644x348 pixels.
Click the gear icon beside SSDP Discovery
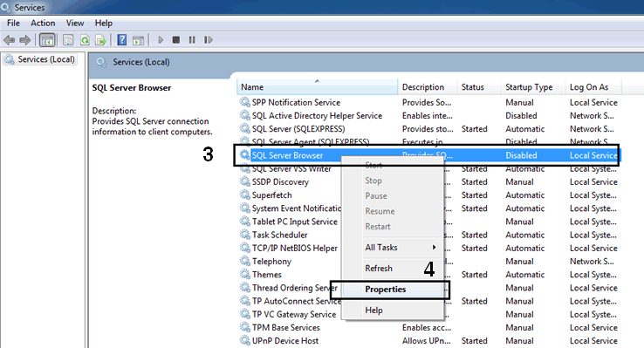pyautogui.click(x=245, y=181)
